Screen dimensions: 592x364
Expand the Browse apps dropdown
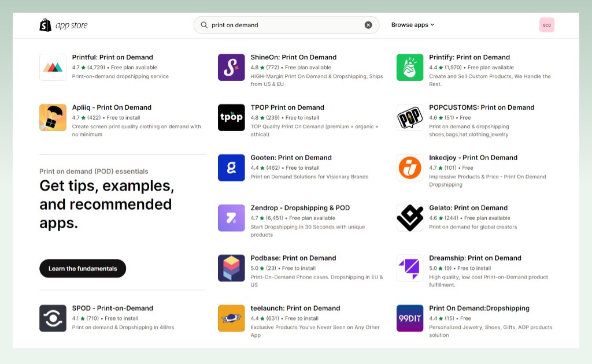click(x=413, y=25)
